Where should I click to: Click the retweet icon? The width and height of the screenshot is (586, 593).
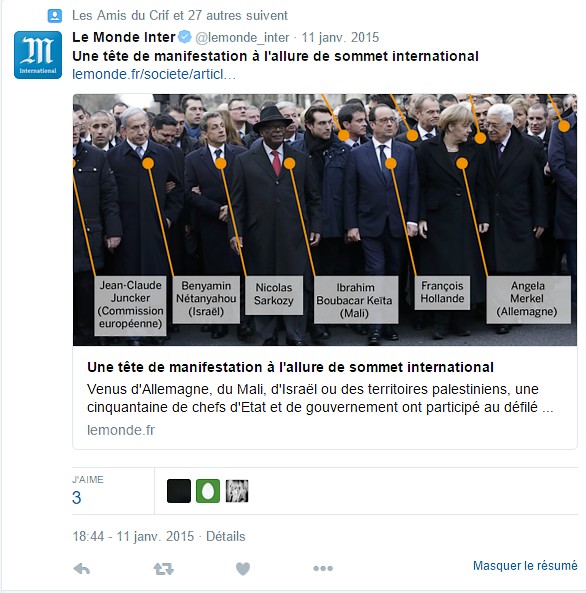click(x=163, y=568)
